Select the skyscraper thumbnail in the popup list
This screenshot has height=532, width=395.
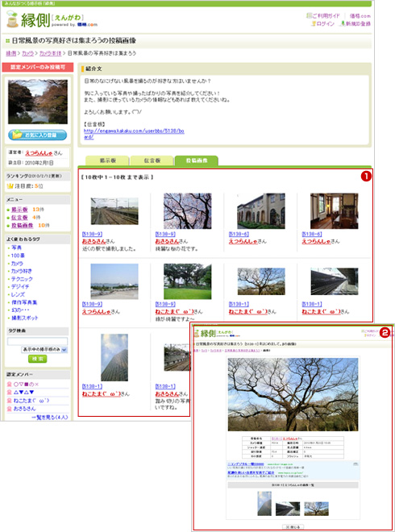264,504
